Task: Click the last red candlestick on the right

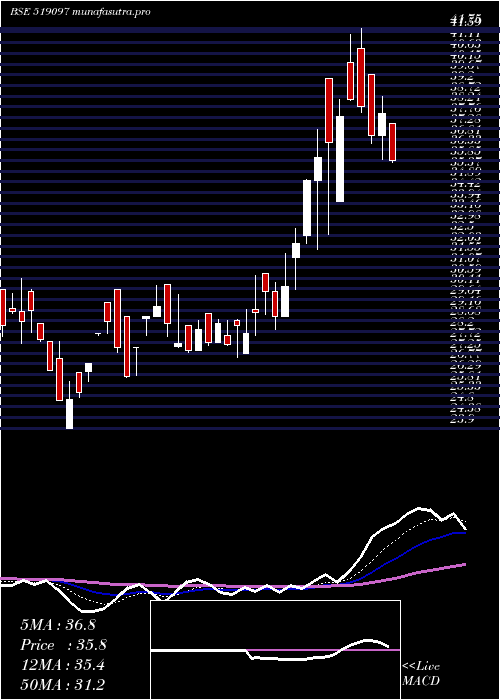Action: (392, 142)
